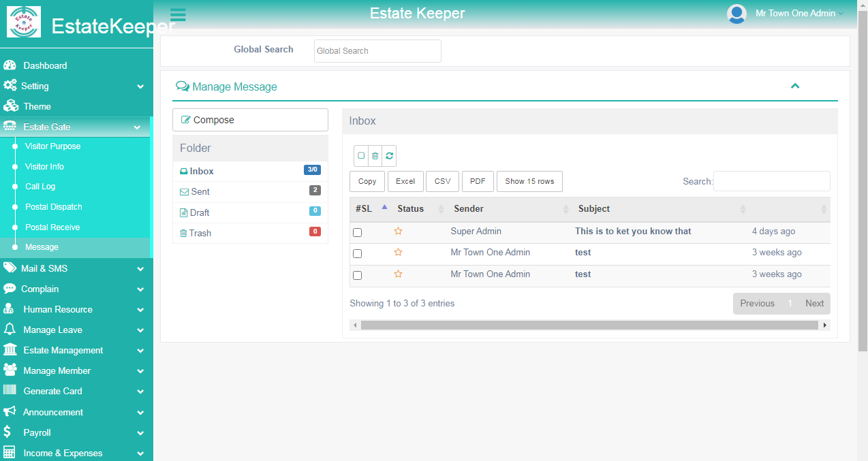Screen dimensions: 868x461
Task: Select Postal Dispatch in sidebar
Action: (x=53, y=207)
